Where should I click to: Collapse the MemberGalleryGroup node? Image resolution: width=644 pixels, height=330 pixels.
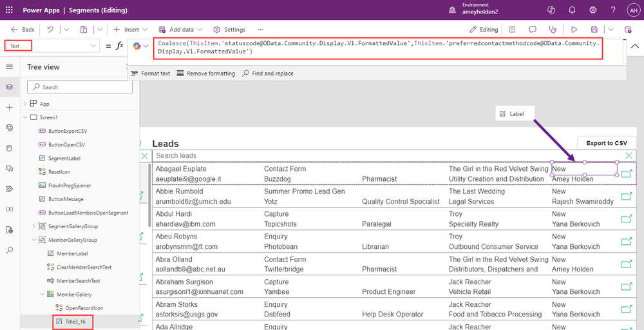click(x=33, y=240)
